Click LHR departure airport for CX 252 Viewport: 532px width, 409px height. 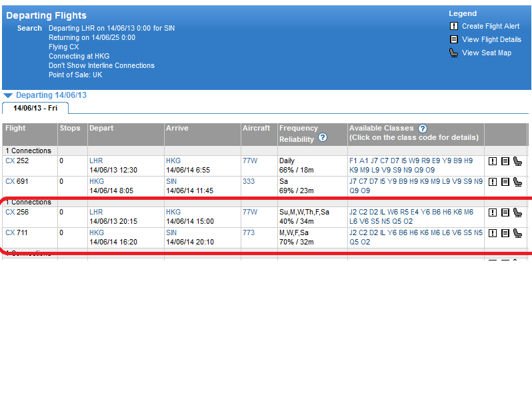coord(97,161)
